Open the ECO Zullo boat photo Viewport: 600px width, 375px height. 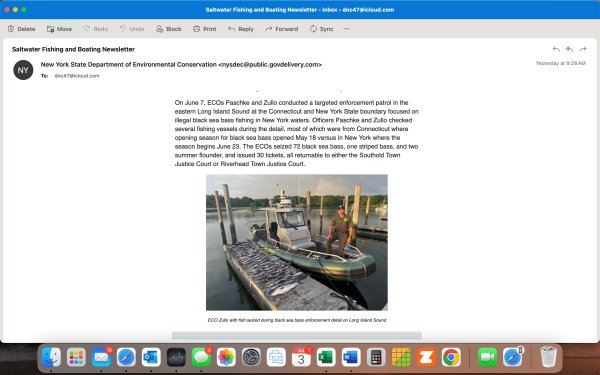coord(297,242)
